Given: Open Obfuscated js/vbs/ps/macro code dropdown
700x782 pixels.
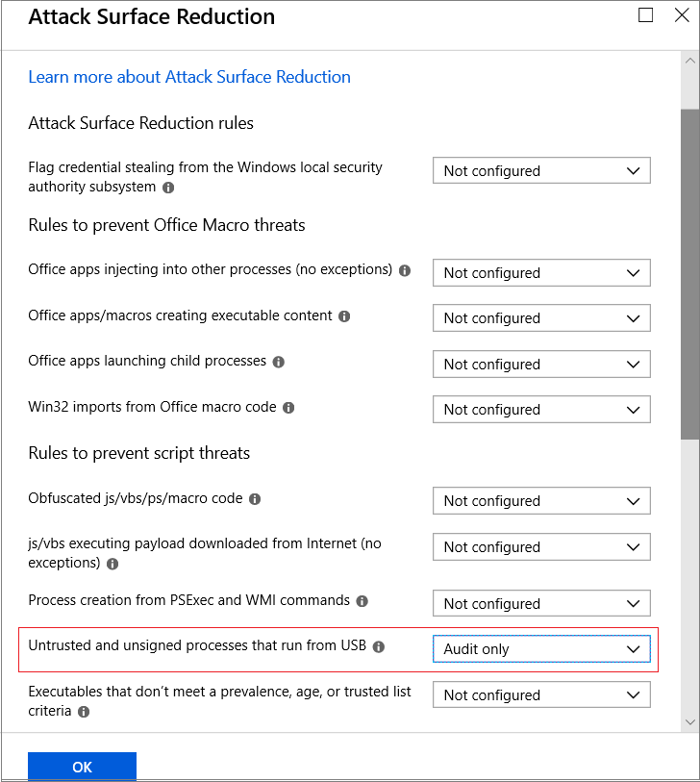Looking at the screenshot, I should [541, 501].
